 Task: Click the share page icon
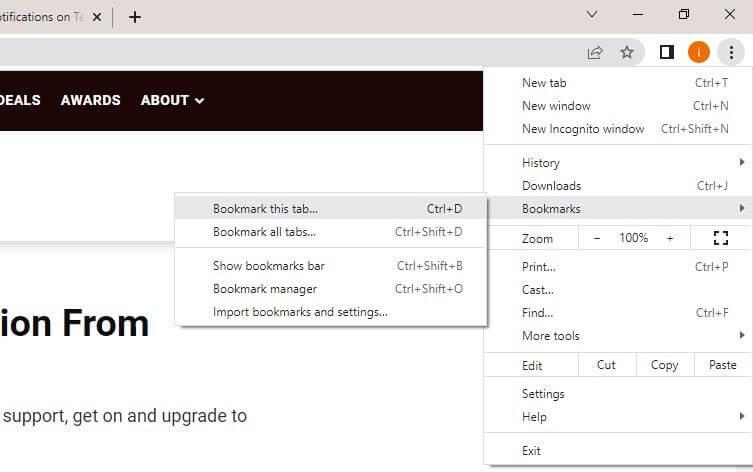pos(595,52)
